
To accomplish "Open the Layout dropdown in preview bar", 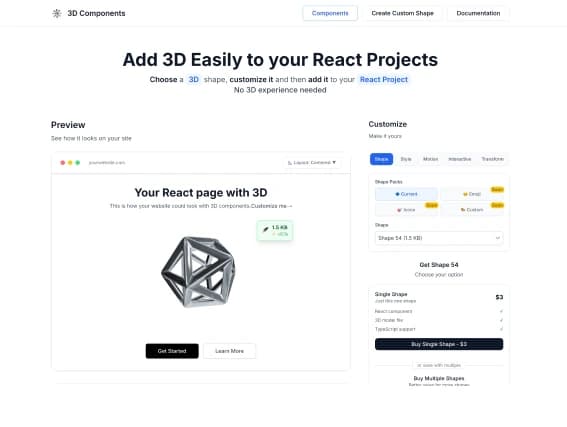I will click(x=312, y=163).
